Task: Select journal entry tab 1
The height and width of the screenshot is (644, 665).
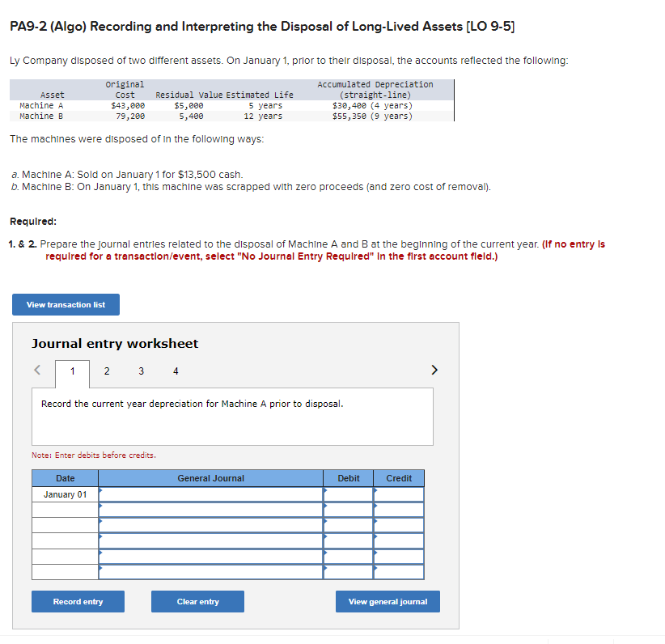Action: pos(73,371)
